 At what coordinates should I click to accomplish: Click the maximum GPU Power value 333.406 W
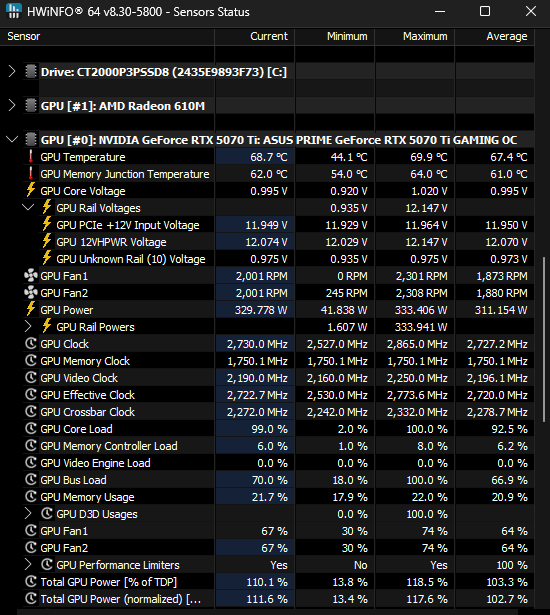421,310
